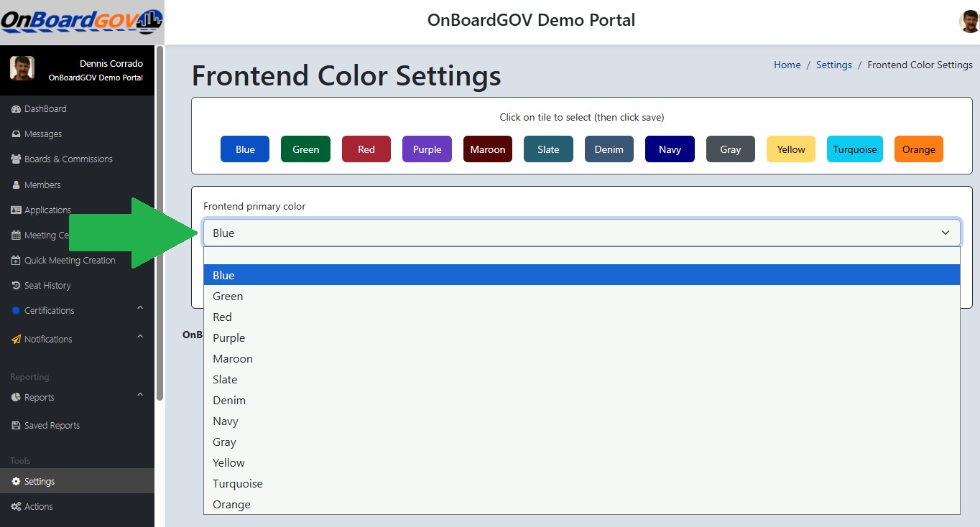Viewport: 980px width, 527px height.
Task: Select the Orange color tile
Action: pos(919,149)
